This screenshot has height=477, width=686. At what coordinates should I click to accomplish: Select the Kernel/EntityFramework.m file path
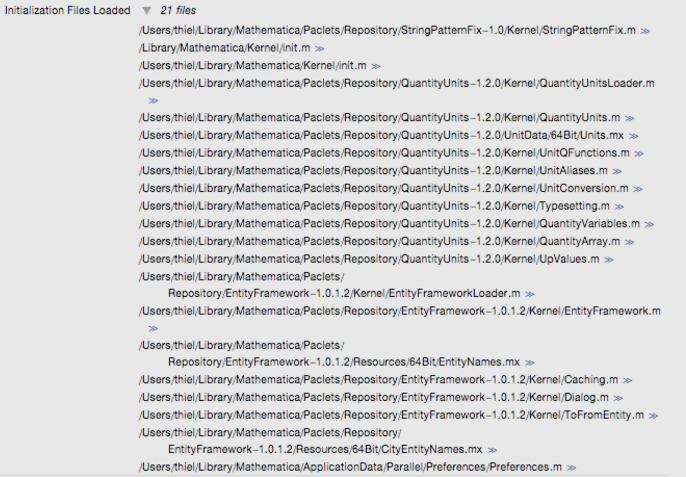point(400,311)
